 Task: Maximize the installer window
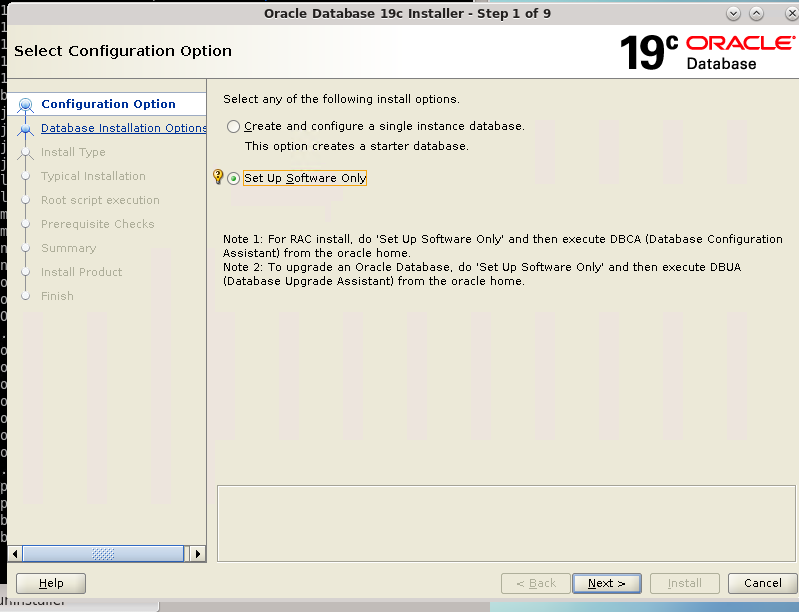(756, 14)
